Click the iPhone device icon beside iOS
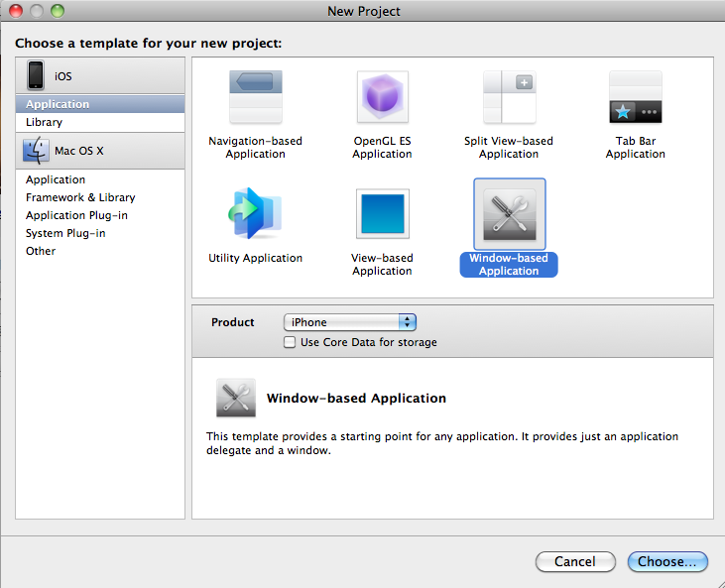725x588 pixels. [36, 75]
